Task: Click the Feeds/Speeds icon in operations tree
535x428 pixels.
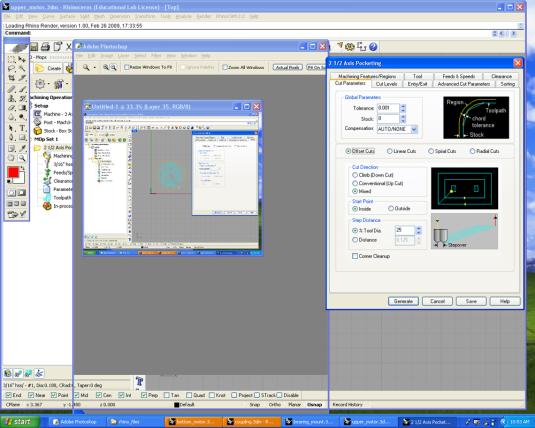Action: [47, 172]
